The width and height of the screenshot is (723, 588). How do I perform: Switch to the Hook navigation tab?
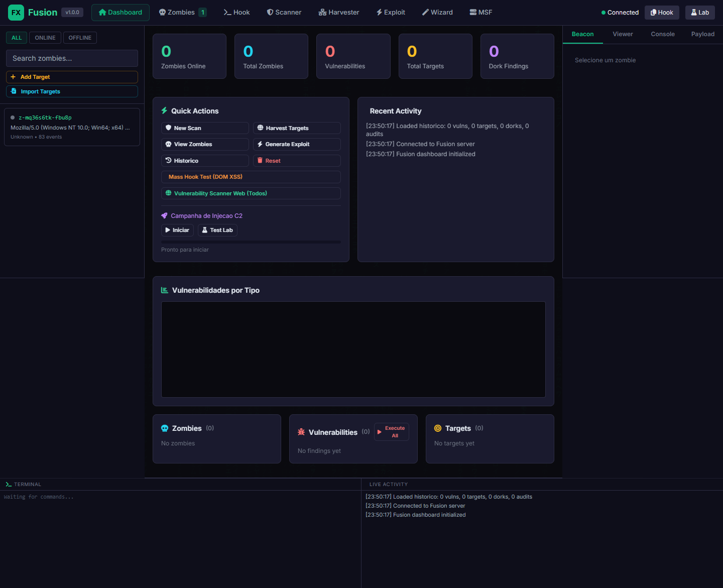coord(236,13)
